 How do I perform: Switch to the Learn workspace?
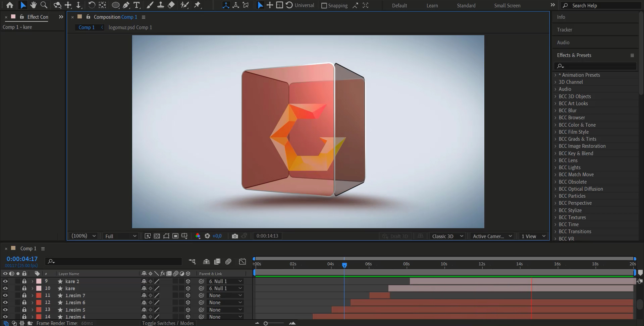(x=432, y=6)
